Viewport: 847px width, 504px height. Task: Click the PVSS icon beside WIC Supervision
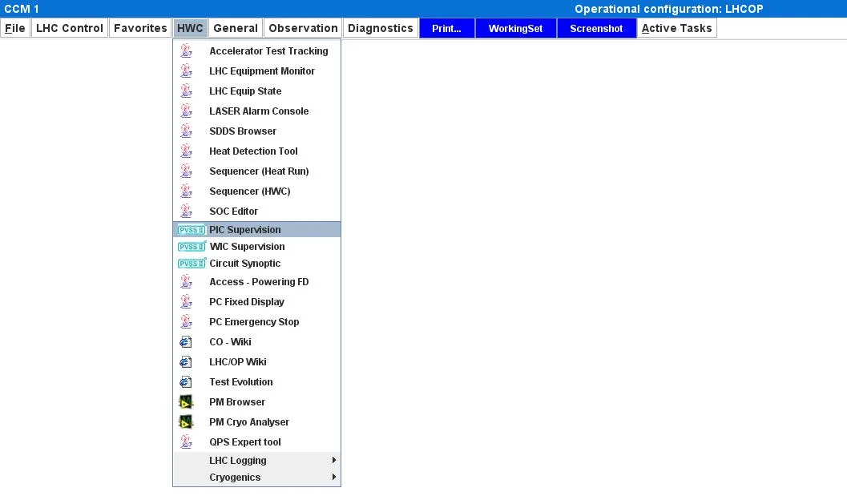192,247
